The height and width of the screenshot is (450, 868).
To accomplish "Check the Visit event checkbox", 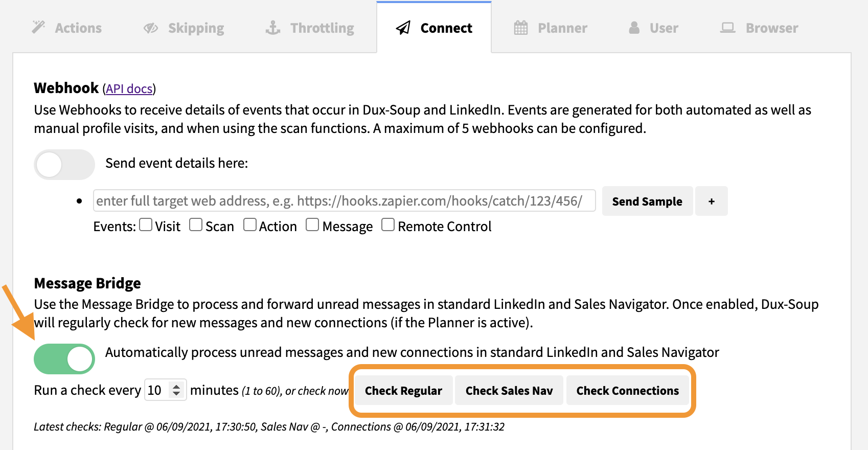I will (146, 225).
